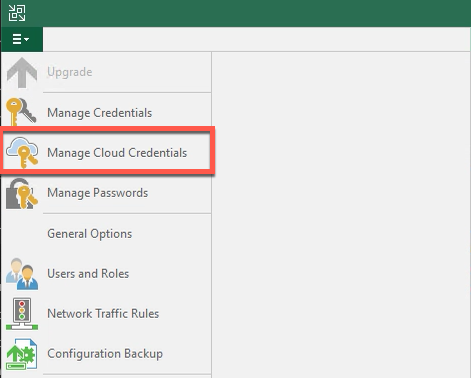Click the padlock and key Passwords icon
The image size is (471, 378).
[x=22, y=193]
